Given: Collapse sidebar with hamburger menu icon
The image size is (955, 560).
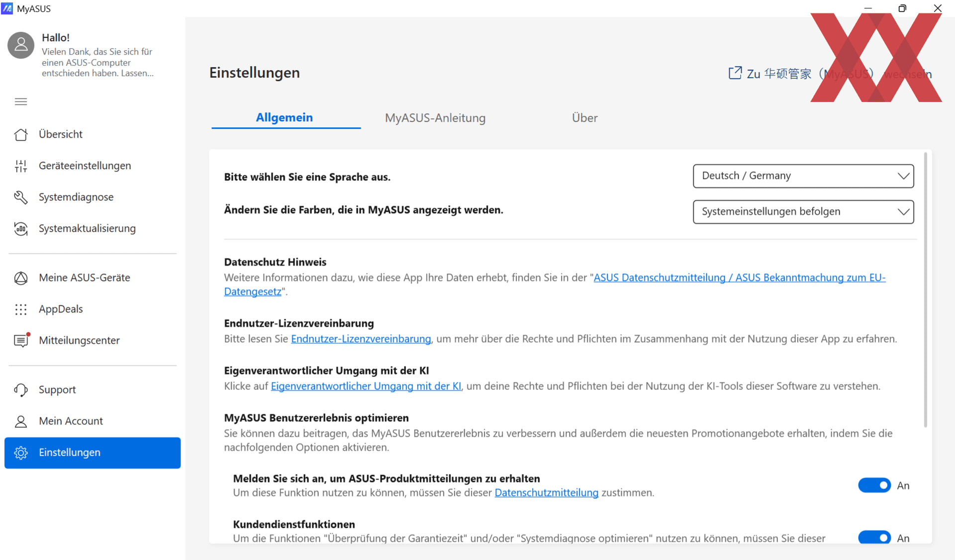Looking at the screenshot, I should (x=21, y=102).
